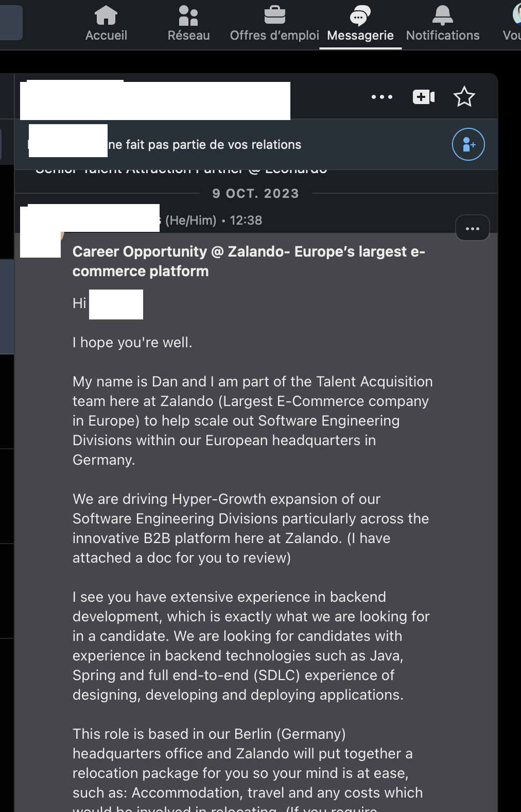Screen dimensions: 521x812
Task: Click the 9 OCT. 2023 date separator
Action: coord(255,194)
